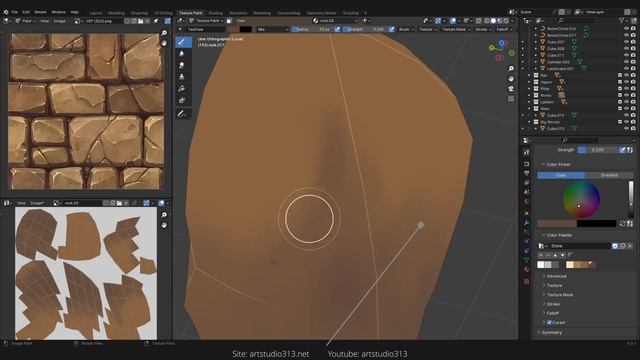640x360 pixels.
Task: Toggle fake user shield for Stone palette
Action: point(615,246)
